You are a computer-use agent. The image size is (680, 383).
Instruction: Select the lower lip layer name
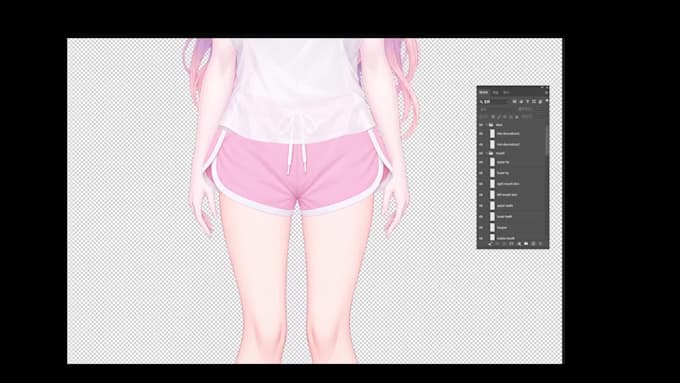(503, 173)
